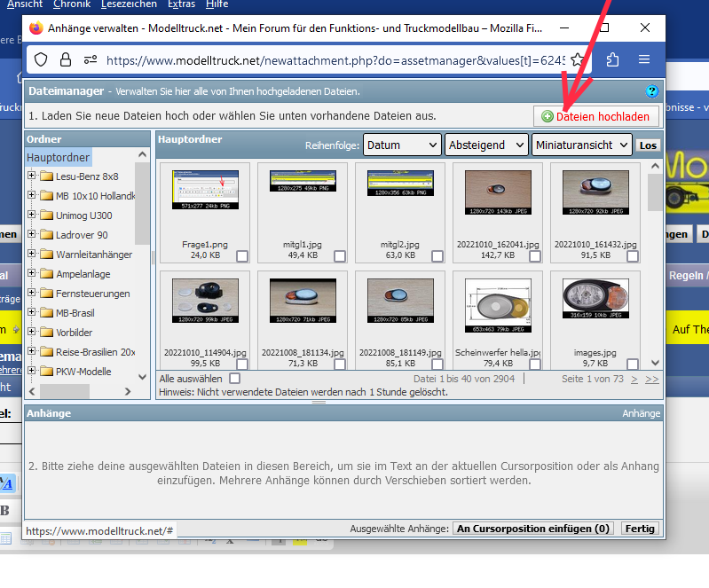
Task: Bookmark this page with the star icon
Action: click(577, 59)
